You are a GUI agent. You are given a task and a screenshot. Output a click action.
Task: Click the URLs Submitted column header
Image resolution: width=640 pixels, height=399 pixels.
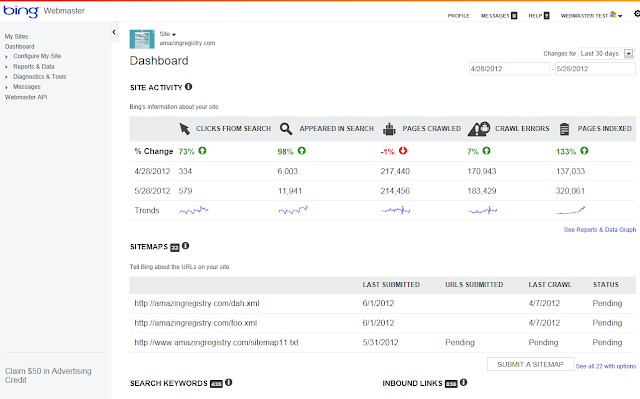[x=474, y=285]
